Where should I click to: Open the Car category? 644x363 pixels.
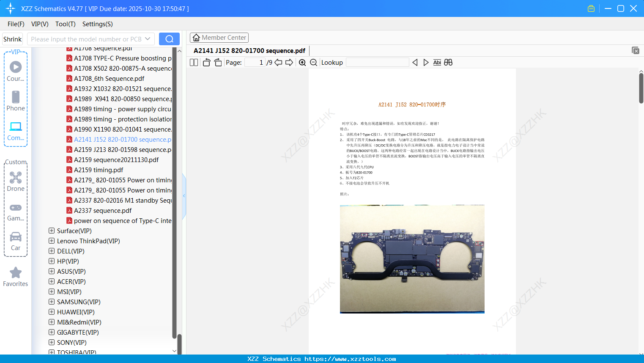tap(16, 241)
